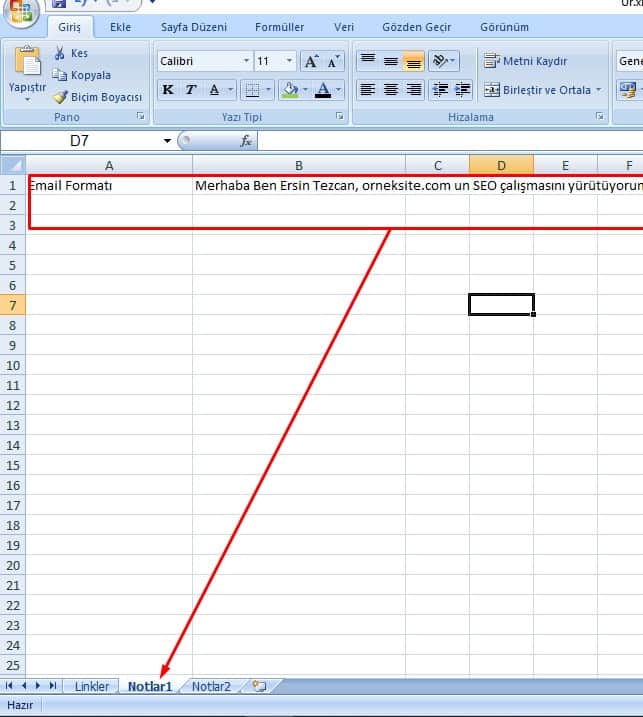Toggle bottom vertical alignment
This screenshot has width=643, height=717.
click(414, 61)
